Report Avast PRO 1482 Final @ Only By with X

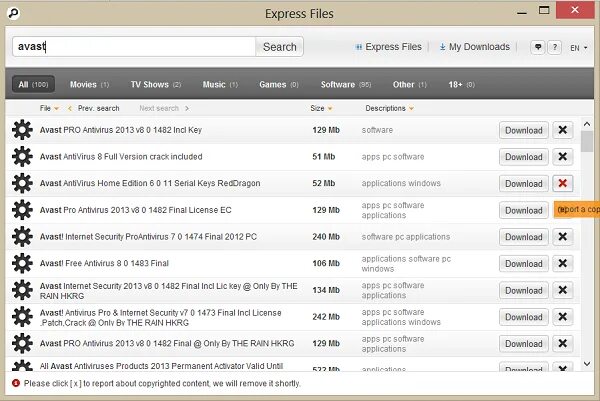point(562,343)
